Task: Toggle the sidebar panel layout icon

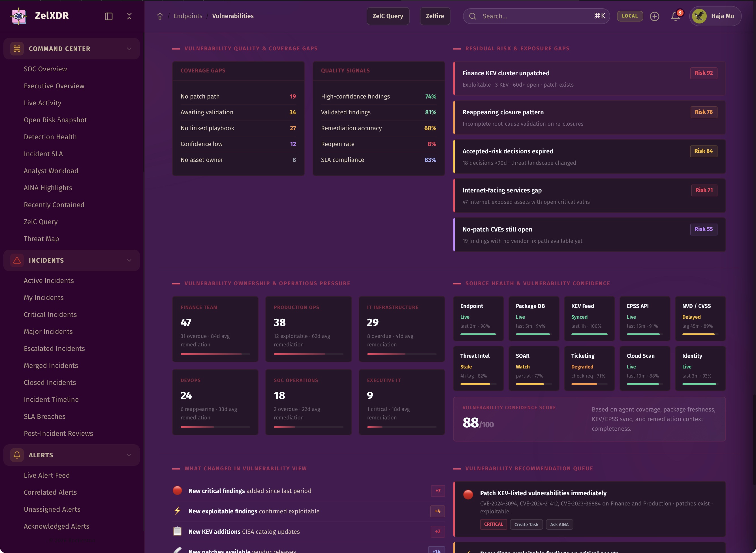Action: point(108,16)
